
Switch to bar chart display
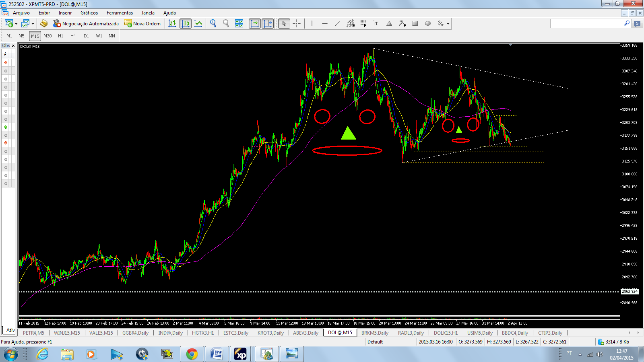[172, 23]
